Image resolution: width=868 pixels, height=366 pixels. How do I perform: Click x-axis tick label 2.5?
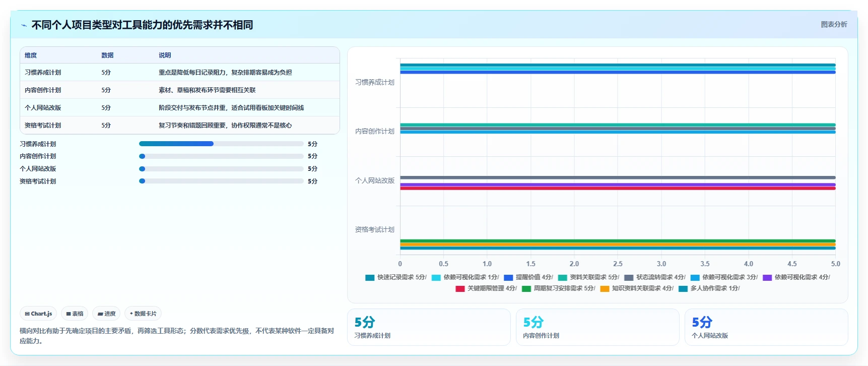618,264
